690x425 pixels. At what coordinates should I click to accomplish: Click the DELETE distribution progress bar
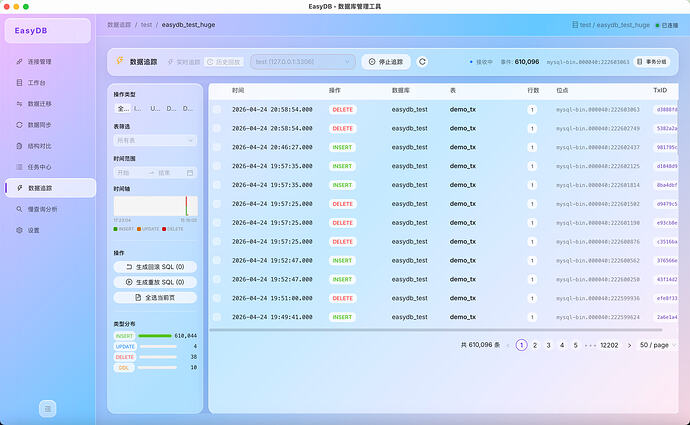click(x=158, y=357)
